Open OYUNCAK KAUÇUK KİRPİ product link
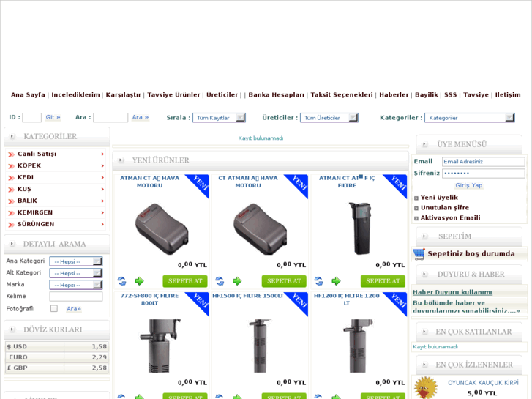 point(483,383)
